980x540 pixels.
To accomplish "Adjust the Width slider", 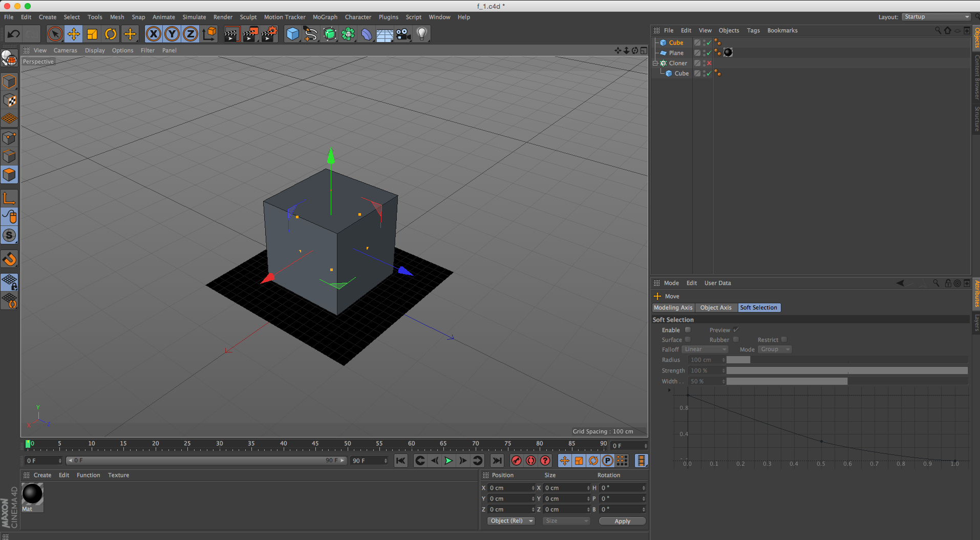I will click(x=847, y=381).
